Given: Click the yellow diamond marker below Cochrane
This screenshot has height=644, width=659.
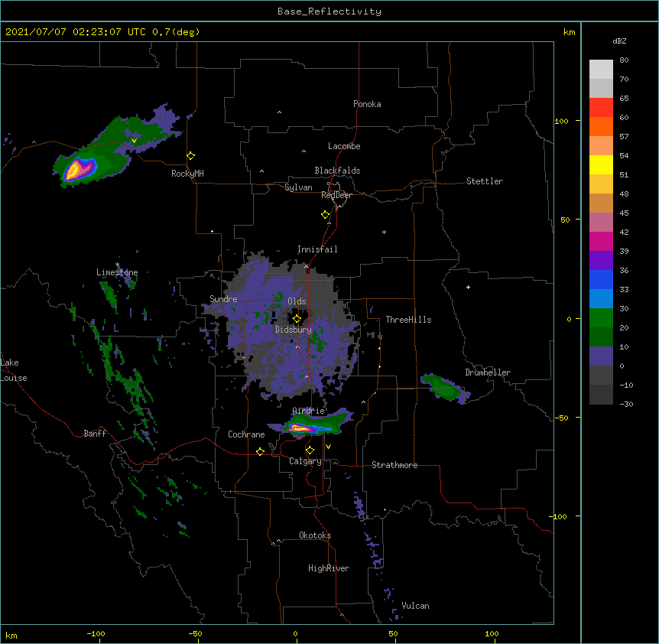Looking at the screenshot, I should pos(260,451).
